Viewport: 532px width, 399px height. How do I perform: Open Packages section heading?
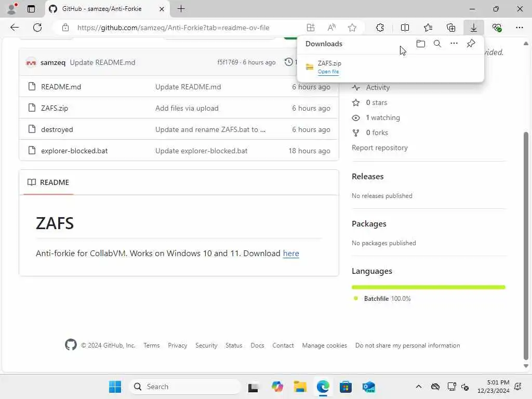[x=369, y=224]
